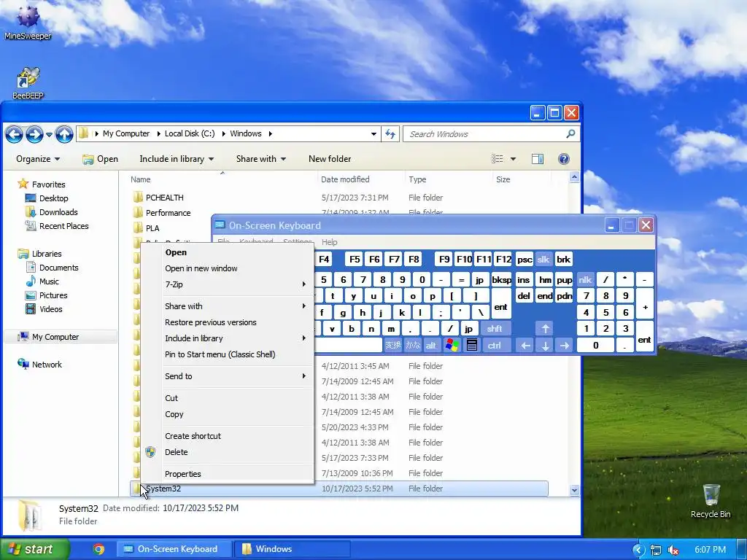
Task: Go up one folder level
Action: tap(64, 134)
